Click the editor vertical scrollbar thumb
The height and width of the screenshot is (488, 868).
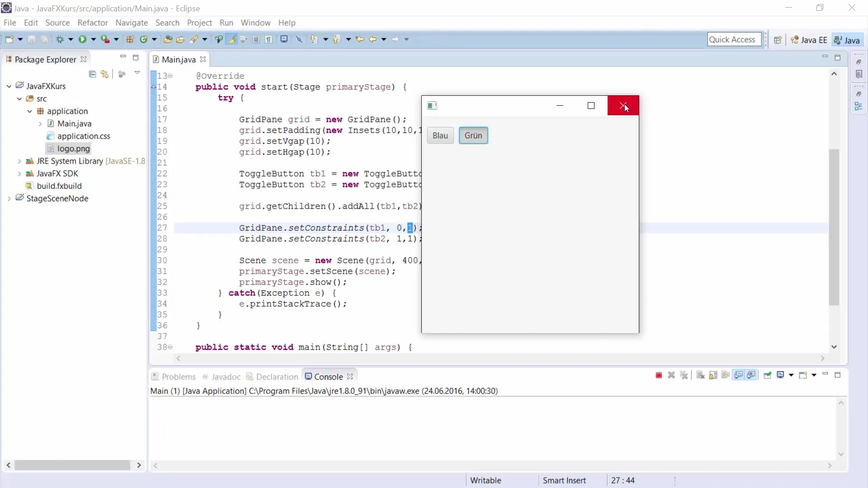tap(834, 227)
